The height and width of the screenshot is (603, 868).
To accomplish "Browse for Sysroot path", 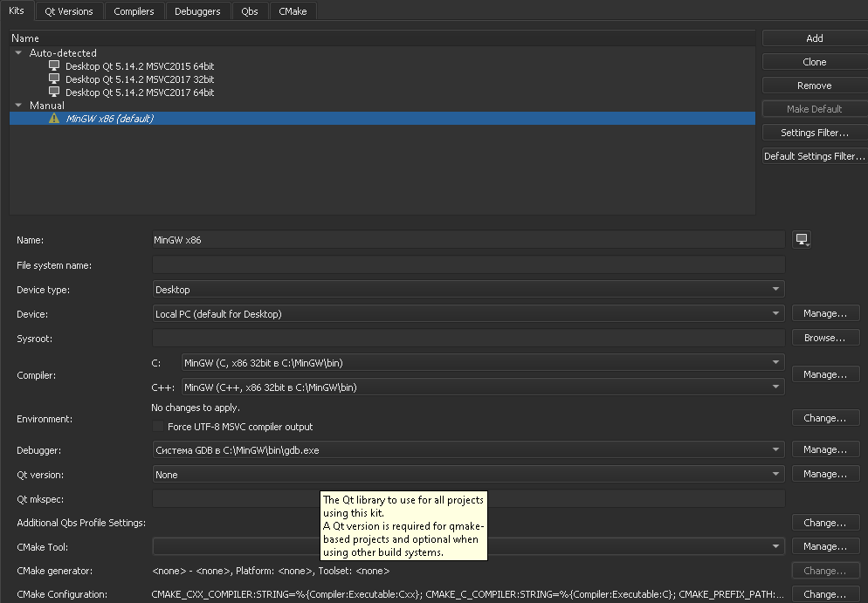I will 825,338.
